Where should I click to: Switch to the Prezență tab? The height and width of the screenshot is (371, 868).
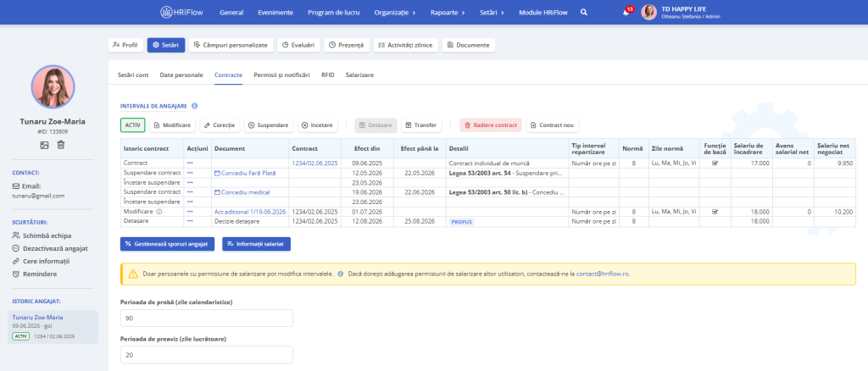(x=347, y=46)
